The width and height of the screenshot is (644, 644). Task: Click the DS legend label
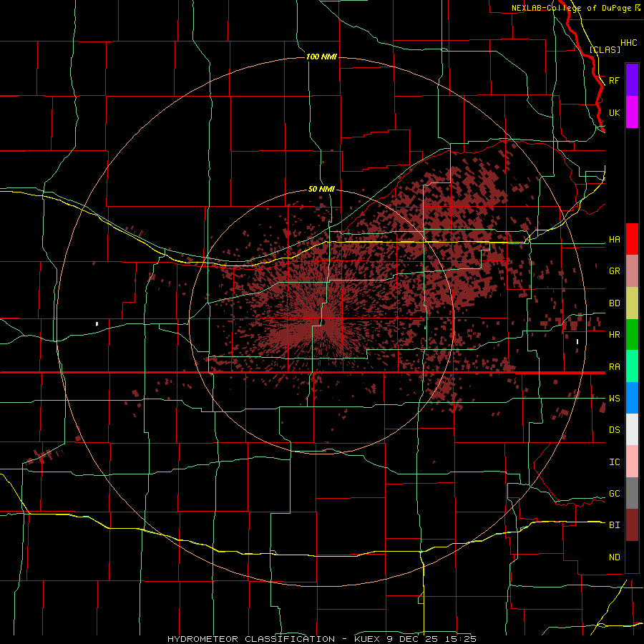(614, 430)
